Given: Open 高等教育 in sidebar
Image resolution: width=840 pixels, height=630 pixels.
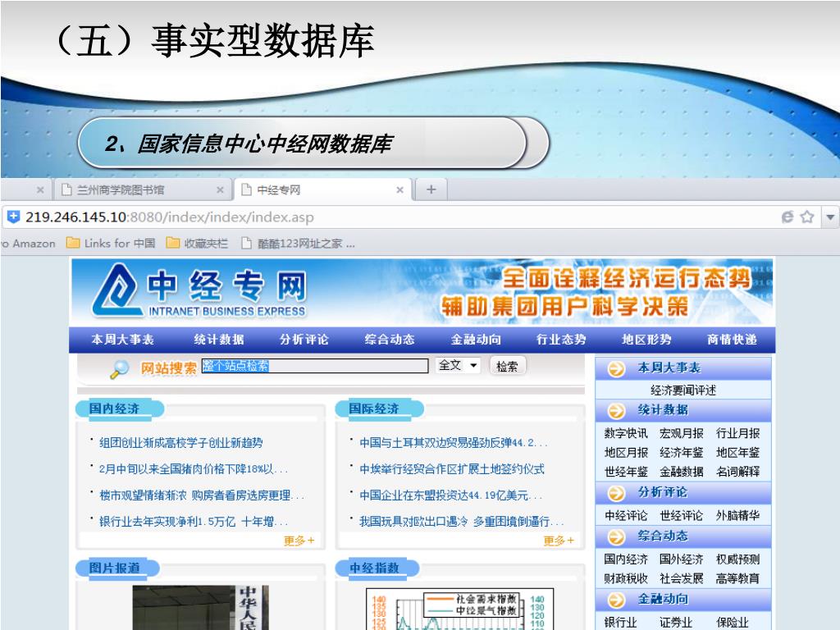Looking at the screenshot, I should (x=737, y=579).
